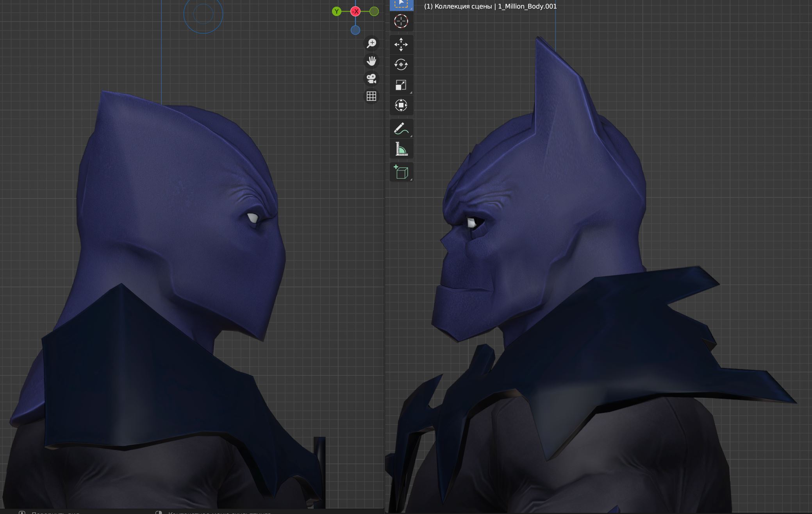This screenshot has height=514, width=812.
Task: Click the circular light object outline
Action: point(203,14)
